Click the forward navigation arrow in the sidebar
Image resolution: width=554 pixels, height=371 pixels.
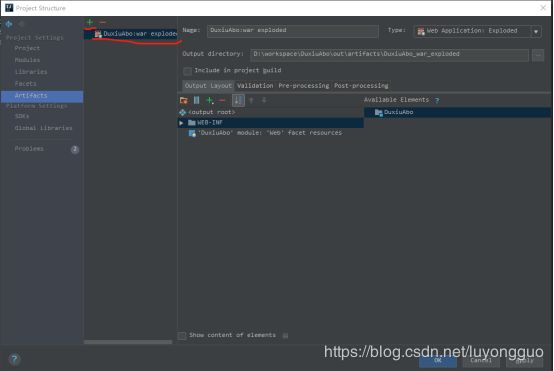tap(21, 24)
